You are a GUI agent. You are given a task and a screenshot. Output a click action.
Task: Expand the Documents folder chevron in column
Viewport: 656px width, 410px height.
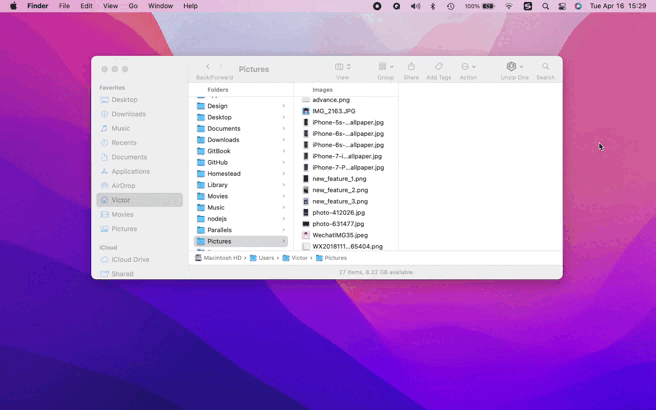[284, 128]
